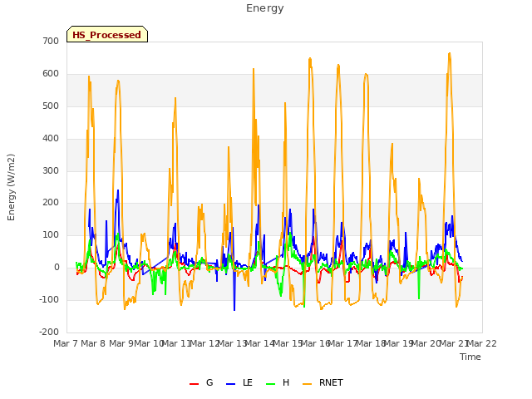Click the H legend label
The width and height of the screenshot is (532, 399).
click(x=286, y=382)
